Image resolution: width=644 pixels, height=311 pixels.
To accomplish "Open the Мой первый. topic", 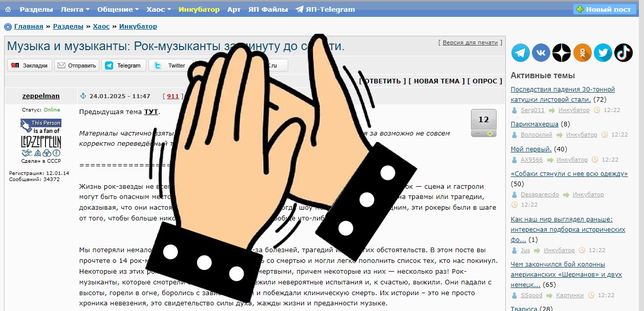I will tap(531, 149).
